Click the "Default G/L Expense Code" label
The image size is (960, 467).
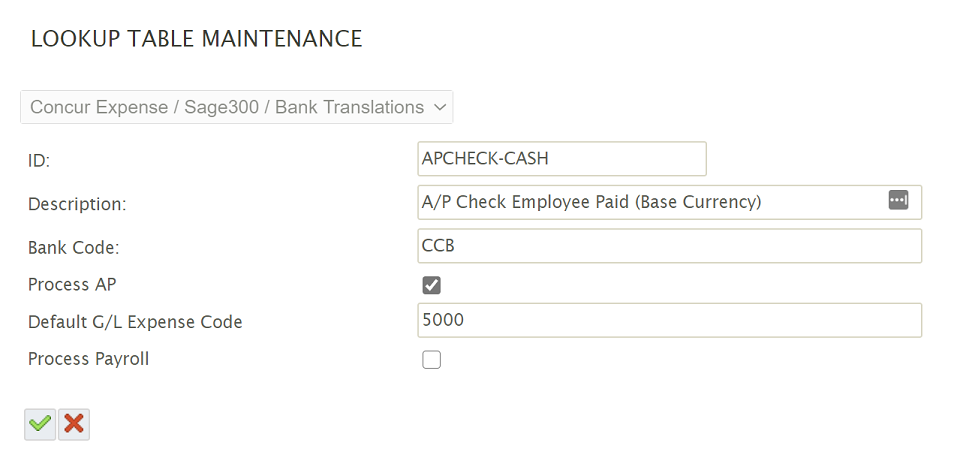point(135,322)
